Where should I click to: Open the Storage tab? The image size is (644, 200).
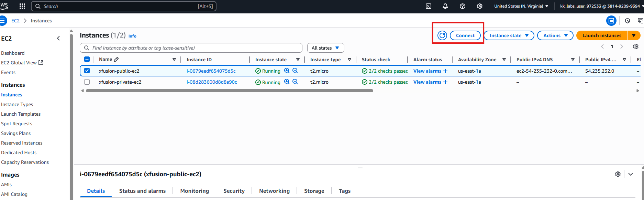tap(314, 191)
